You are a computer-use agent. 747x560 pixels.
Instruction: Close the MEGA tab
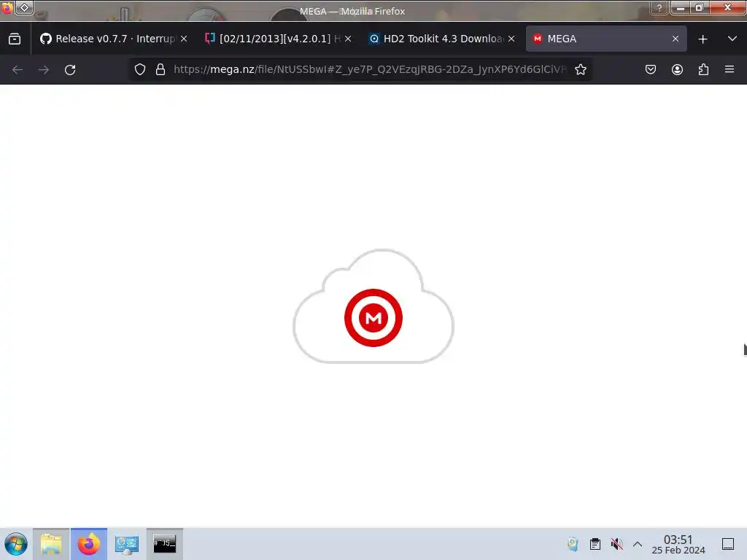pos(676,39)
